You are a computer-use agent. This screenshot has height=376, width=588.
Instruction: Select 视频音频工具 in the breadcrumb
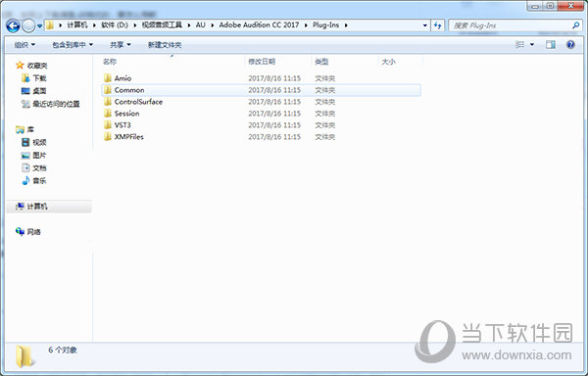[162, 25]
